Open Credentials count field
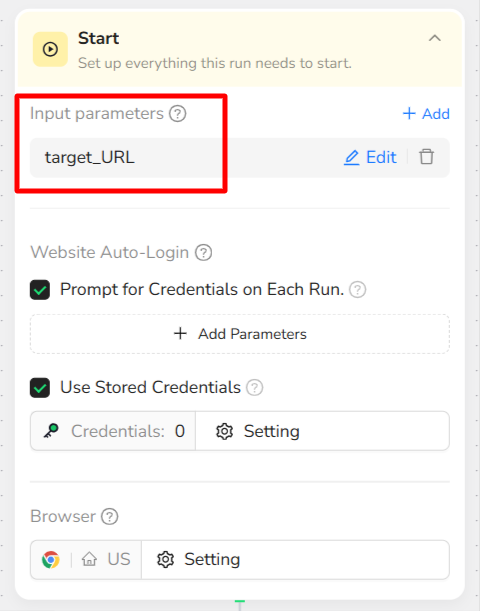The image size is (480, 611). coord(113,431)
